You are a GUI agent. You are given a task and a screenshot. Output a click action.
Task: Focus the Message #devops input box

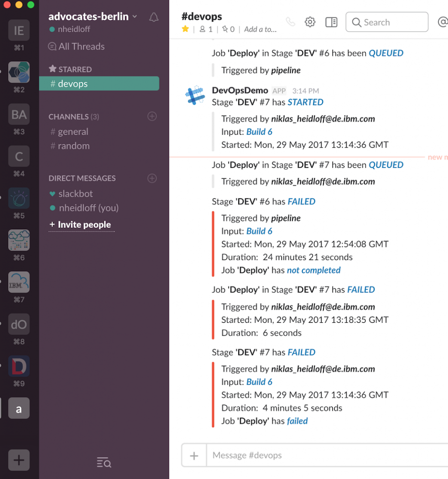tap(328, 456)
